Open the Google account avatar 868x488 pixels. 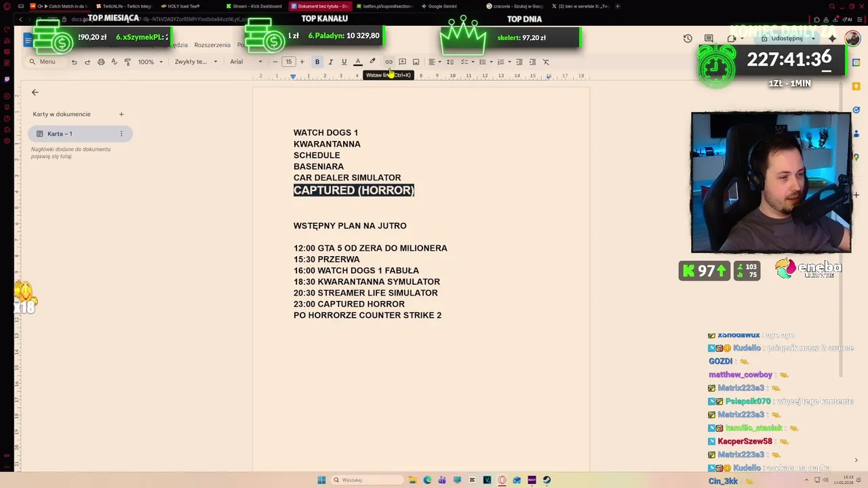coord(852,38)
